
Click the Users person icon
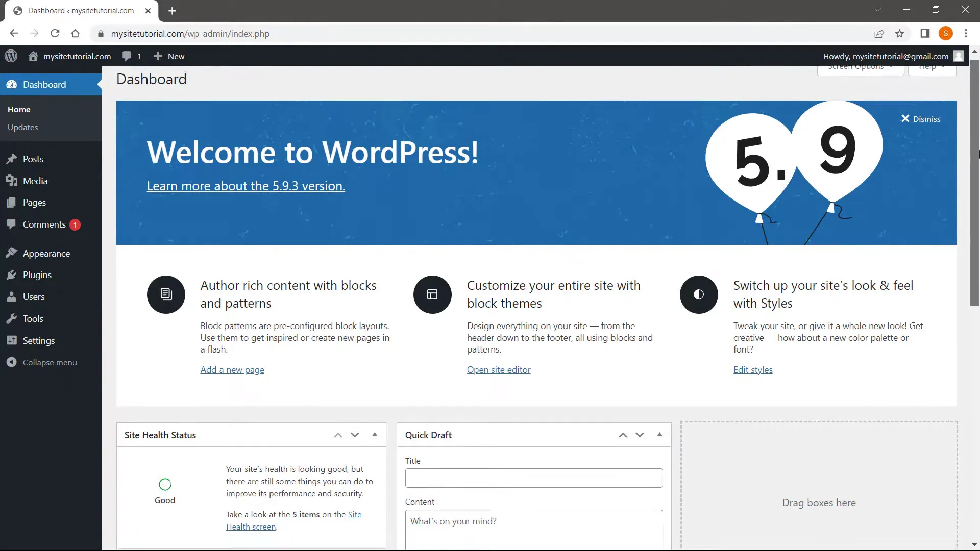tap(12, 297)
